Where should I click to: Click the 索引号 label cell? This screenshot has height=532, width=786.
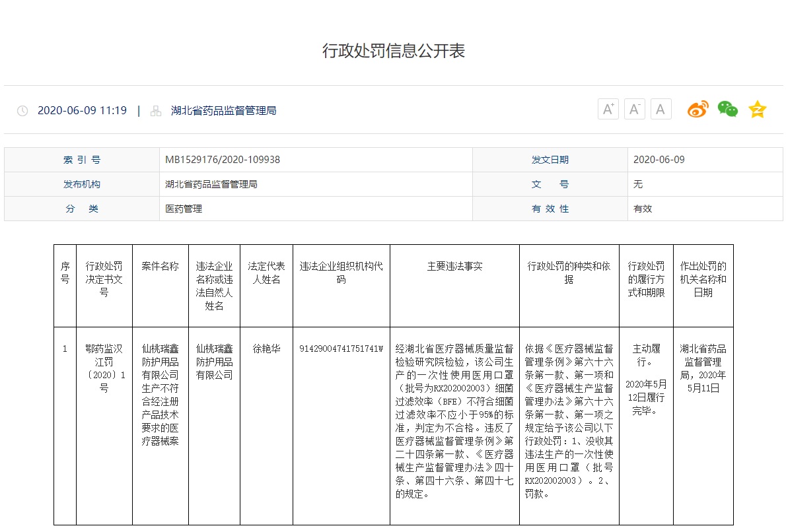(x=82, y=160)
